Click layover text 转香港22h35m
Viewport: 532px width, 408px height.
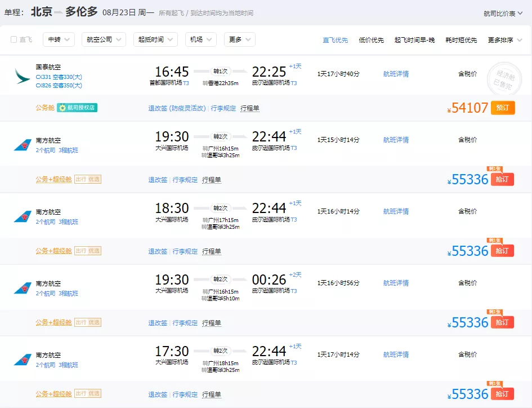221,83
